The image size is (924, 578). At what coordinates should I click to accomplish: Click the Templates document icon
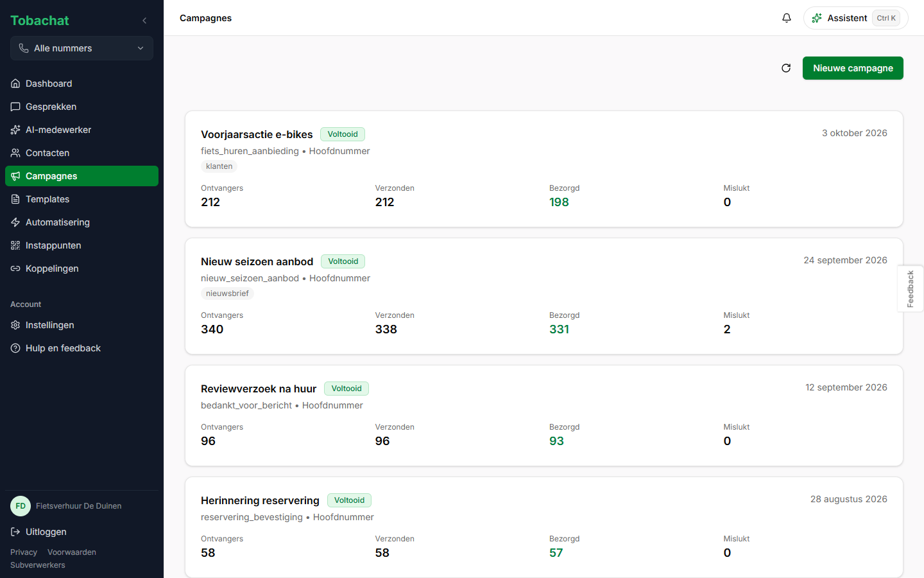point(15,199)
